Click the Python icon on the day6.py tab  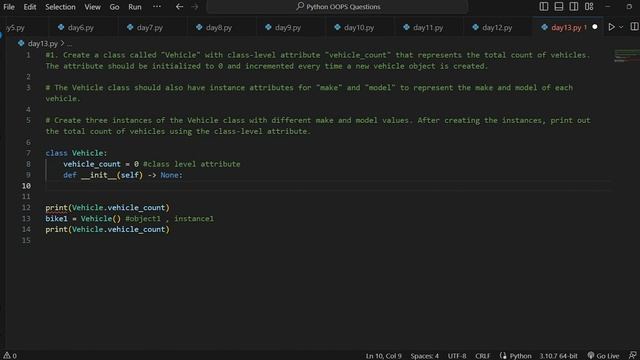pyautogui.click(x=61, y=27)
